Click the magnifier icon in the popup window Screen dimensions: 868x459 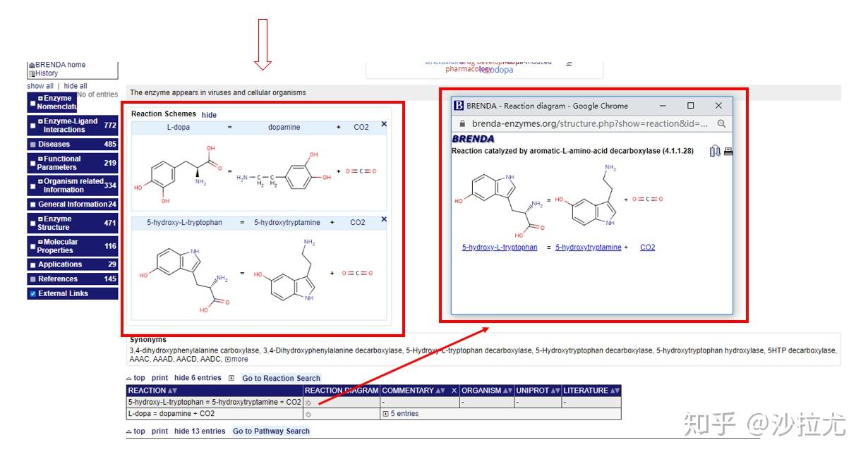click(721, 123)
